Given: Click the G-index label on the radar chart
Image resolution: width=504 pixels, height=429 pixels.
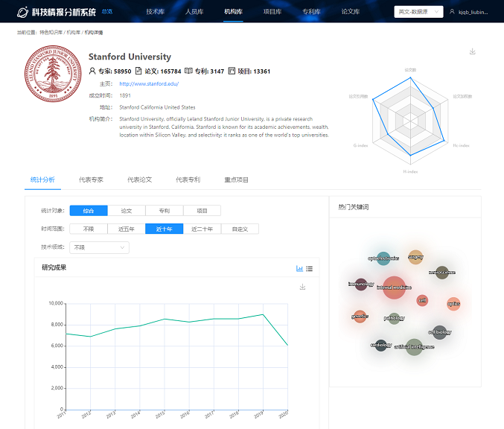Looking at the screenshot, I should pos(360,145).
